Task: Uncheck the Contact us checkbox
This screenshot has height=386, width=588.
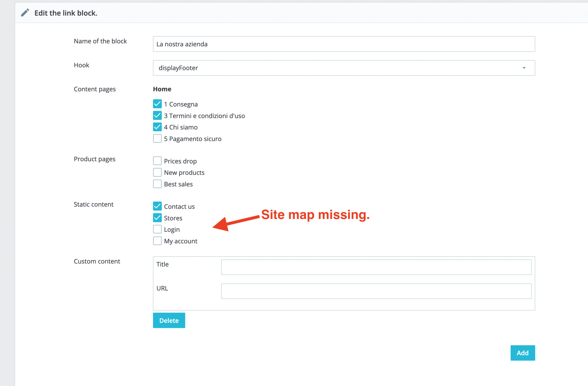Action: click(157, 206)
